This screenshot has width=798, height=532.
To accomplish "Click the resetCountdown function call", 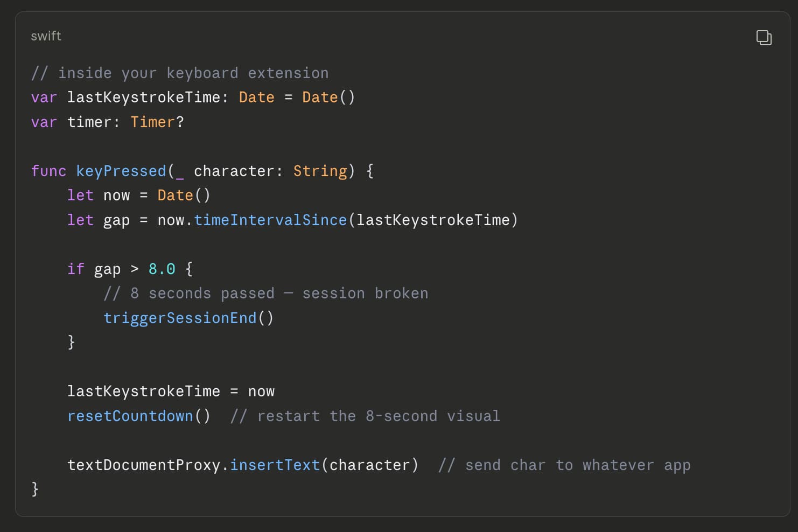I will (x=130, y=416).
